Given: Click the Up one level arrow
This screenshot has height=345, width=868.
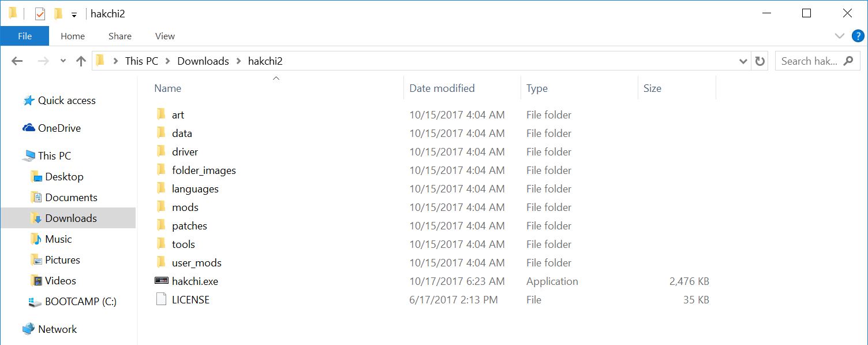Looking at the screenshot, I should point(81,61).
